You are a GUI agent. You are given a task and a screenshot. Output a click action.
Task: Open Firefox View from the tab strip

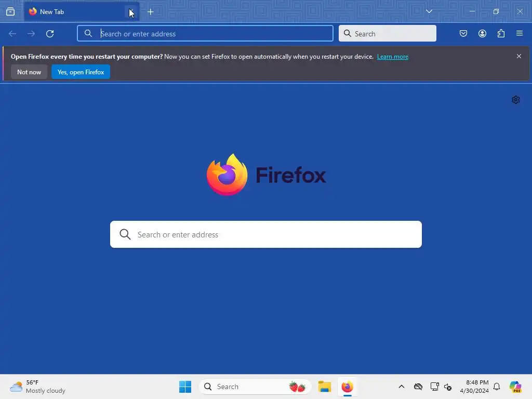10,11
